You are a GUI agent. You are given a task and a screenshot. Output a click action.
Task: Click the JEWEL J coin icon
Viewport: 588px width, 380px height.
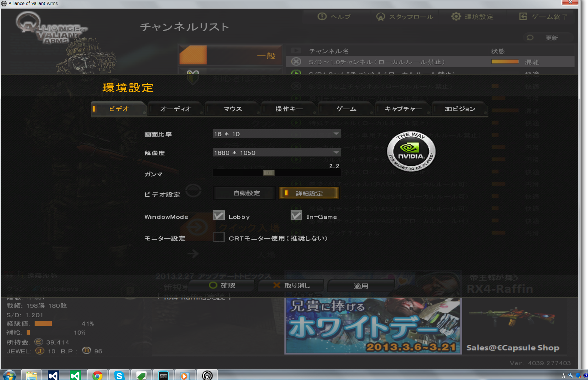pos(40,351)
